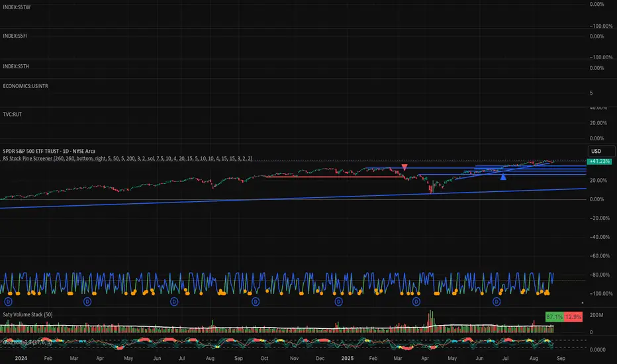Click the 2025 label on the time axis
This screenshot has height=364, width=617.
coord(347,359)
